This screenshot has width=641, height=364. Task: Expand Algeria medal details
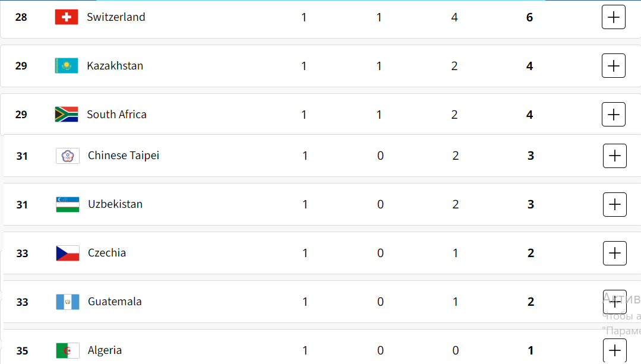pyautogui.click(x=614, y=350)
